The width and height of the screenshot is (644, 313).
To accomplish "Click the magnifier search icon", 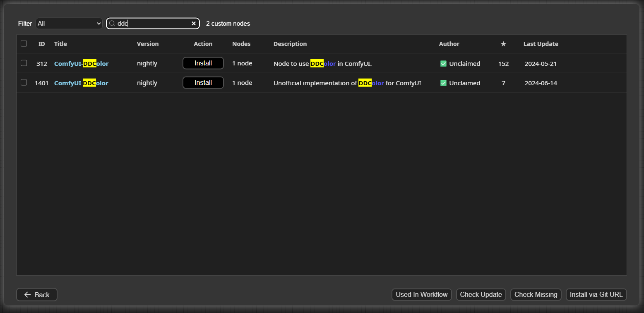I will (112, 24).
